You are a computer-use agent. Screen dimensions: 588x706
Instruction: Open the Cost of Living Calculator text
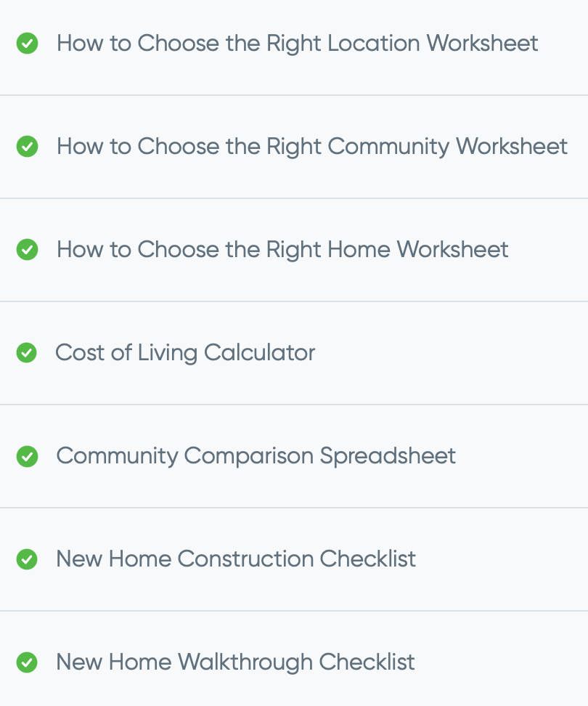click(x=185, y=352)
